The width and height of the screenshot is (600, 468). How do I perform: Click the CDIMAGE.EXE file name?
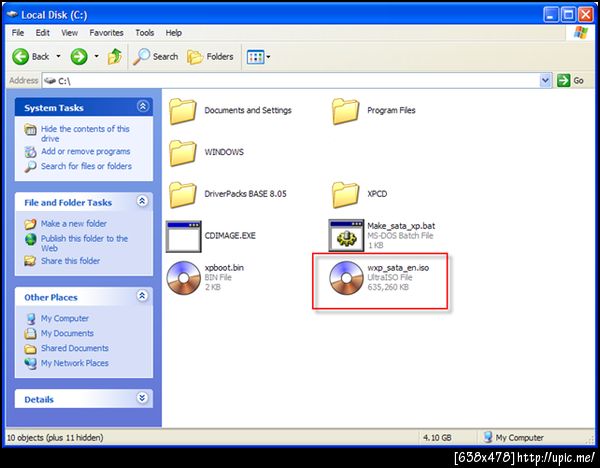pyautogui.click(x=230, y=236)
